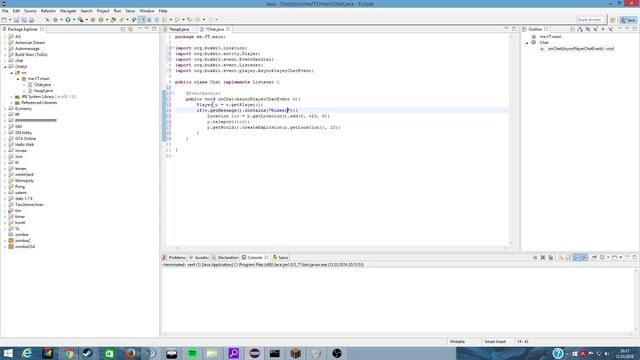Click the Minecraft block icon in taskbar
This screenshot has width=640, height=360.
(x=296, y=353)
